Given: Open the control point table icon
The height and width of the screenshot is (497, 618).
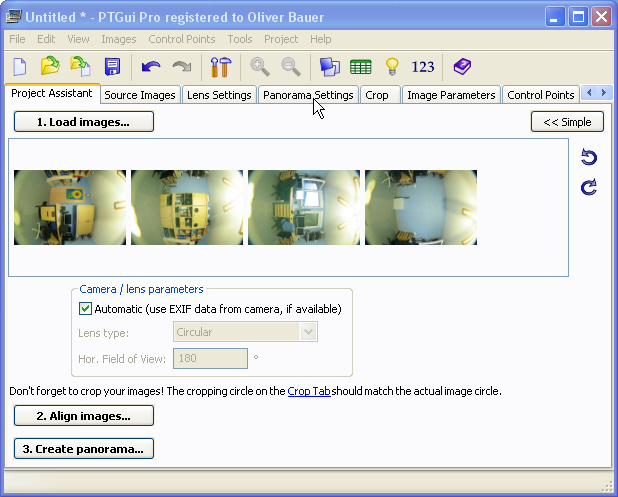Looking at the screenshot, I should point(361,67).
